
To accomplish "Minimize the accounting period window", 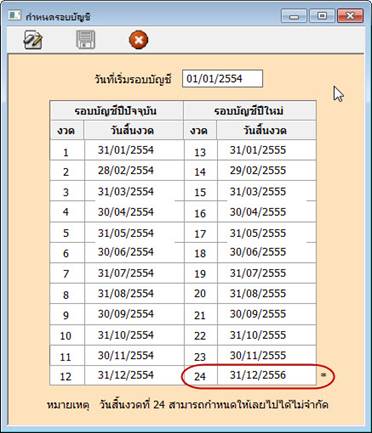I will tap(294, 16).
